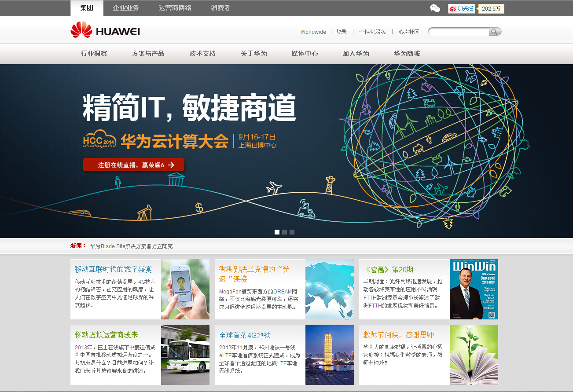Click the bank building icon on banner

(176, 180)
